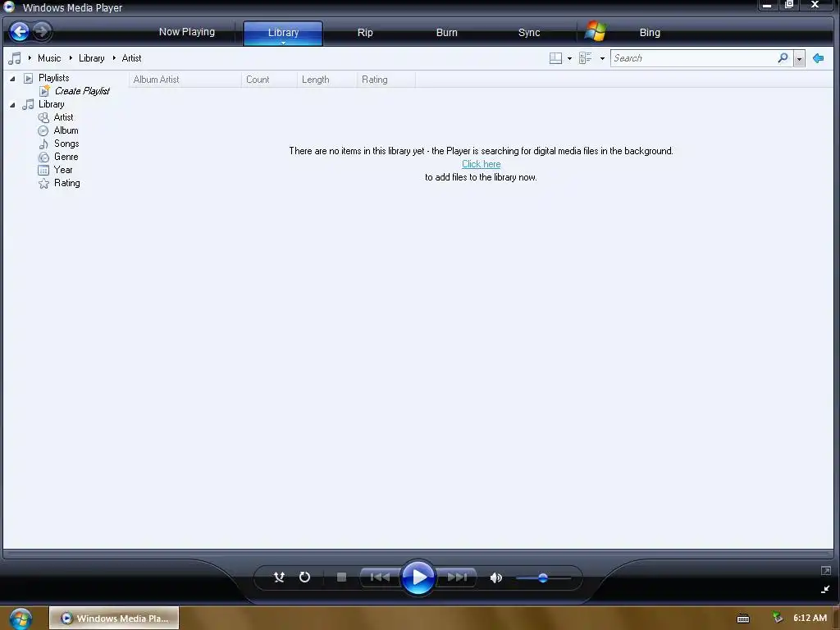Switch to compact mode icon
840x630 pixels.
click(x=825, y=589)
